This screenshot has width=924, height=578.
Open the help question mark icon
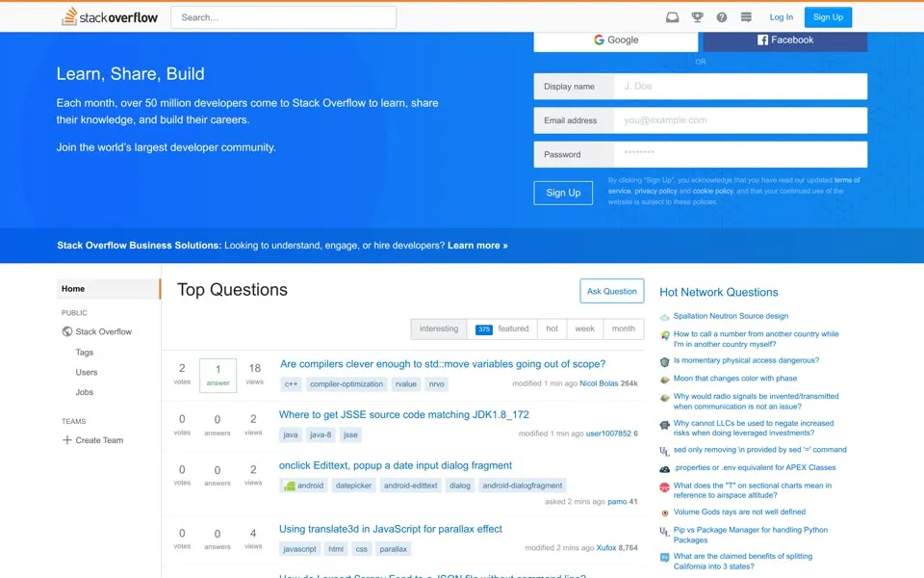click(721, 17)
